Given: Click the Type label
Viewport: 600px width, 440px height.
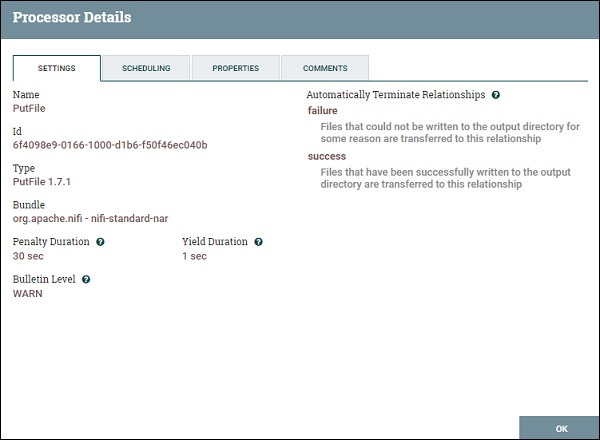Looking at the screenshot, I should coord(24,168).
